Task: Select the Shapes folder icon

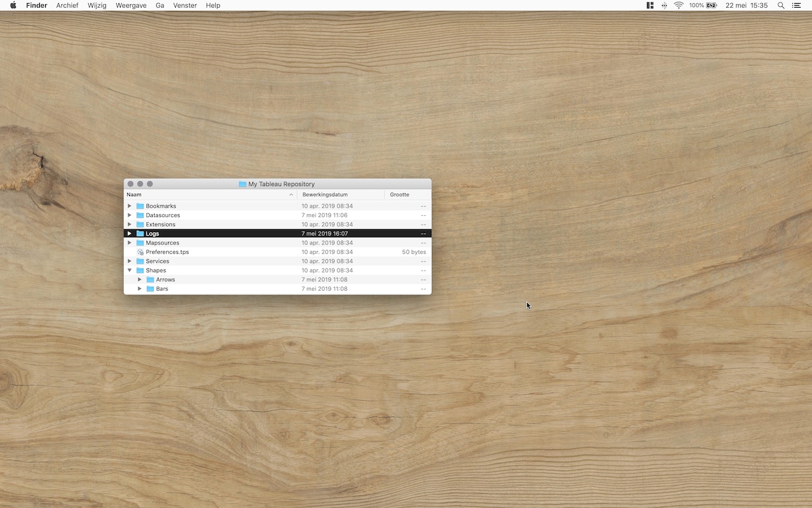Action: coord(140,271)
